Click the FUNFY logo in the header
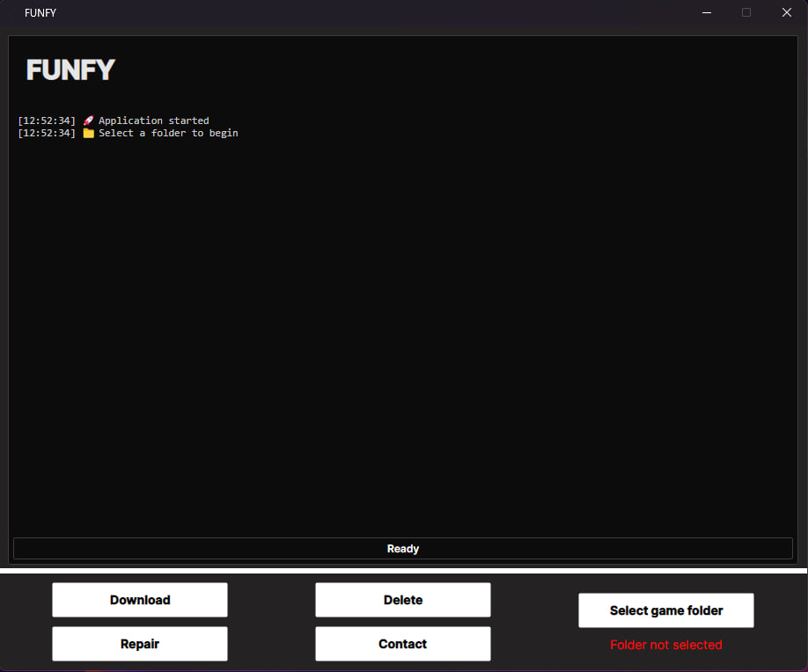The height and width of the screenshot is (672, 808). [x=70, y=69]
